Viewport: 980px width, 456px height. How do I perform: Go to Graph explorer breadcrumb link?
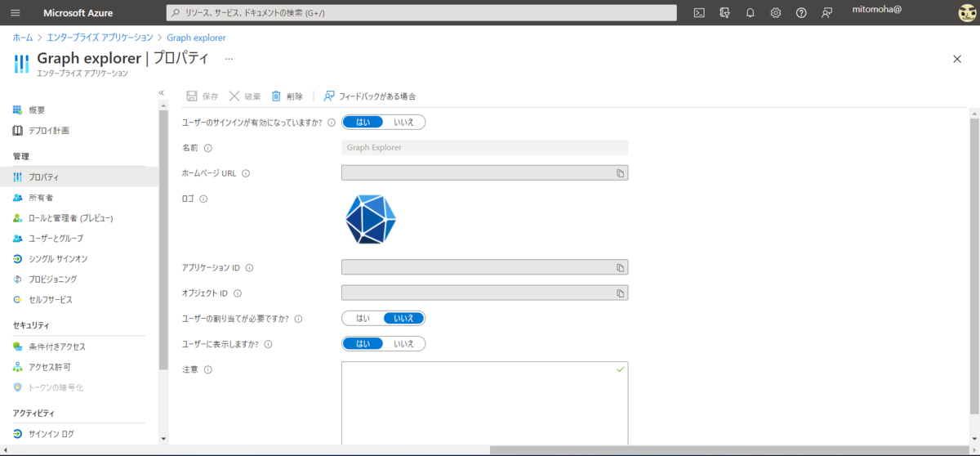coord(196,38)
